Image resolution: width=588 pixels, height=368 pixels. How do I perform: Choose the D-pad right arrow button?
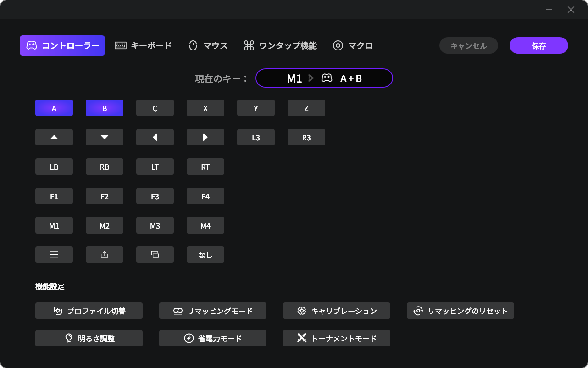pyautogui.click(x=205, y=137)
